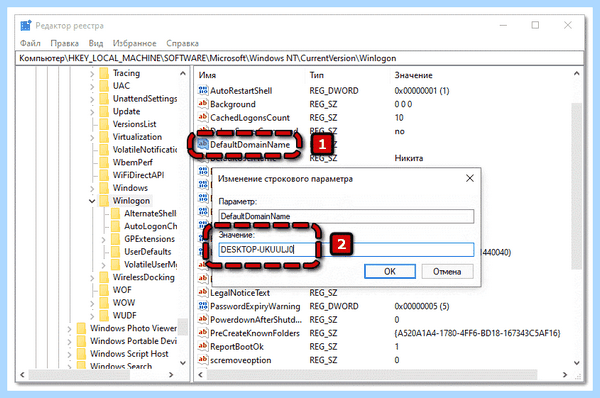This screenshot has width=600, height=398.
Task: Open the Справка menu
Action: (183, 43)
